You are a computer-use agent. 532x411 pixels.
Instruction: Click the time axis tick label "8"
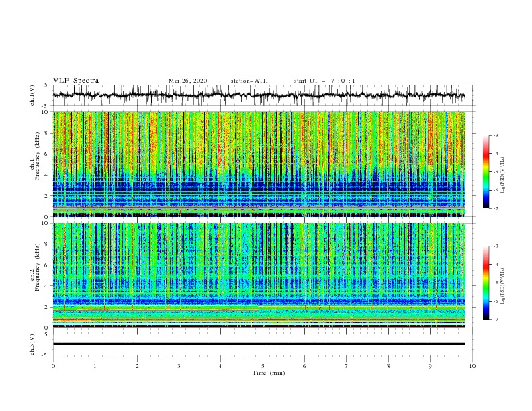click(388, 366)
